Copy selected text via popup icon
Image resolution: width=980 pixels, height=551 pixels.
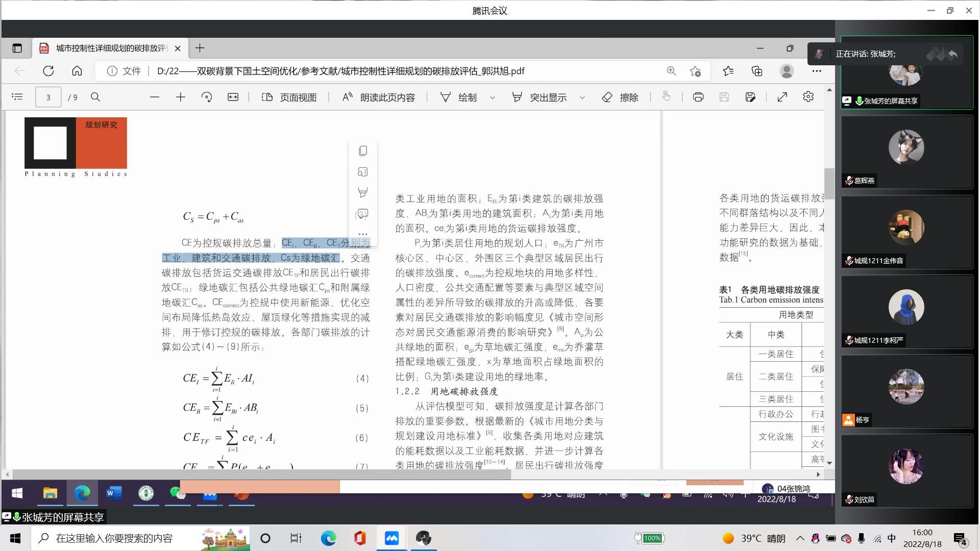click(363, 151)
